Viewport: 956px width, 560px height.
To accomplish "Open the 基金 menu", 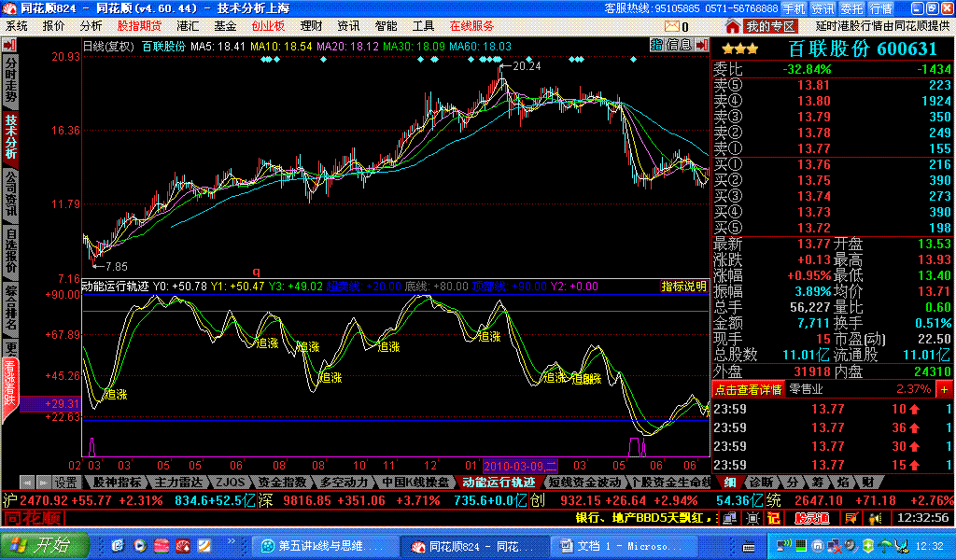I will (225, 26).
